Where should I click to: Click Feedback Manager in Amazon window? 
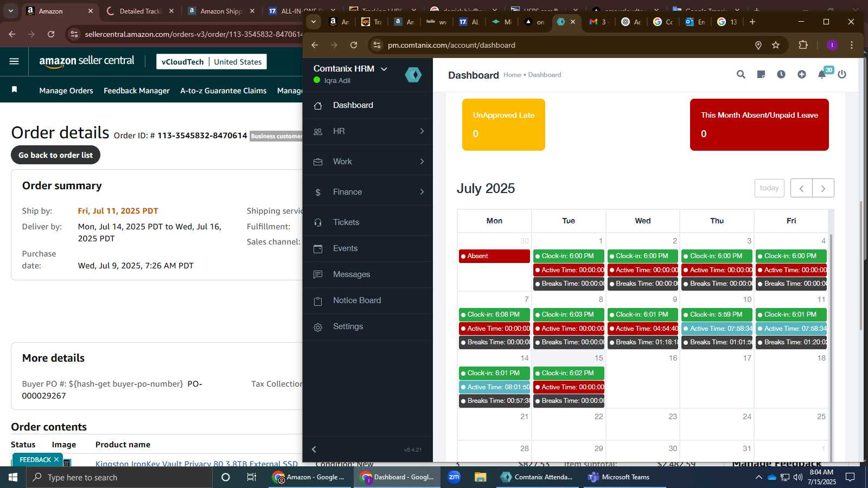pyautogui.click(x=137, y=91)
